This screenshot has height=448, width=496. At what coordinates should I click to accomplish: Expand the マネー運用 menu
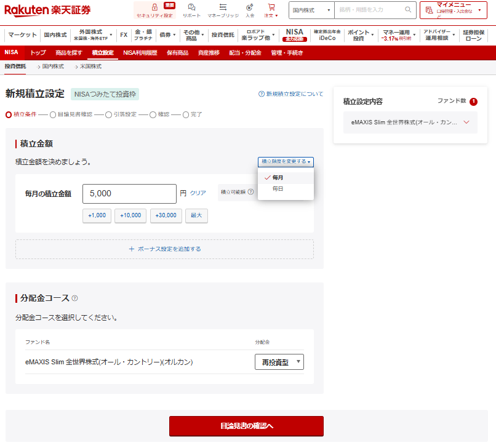[x=398, y=35]
